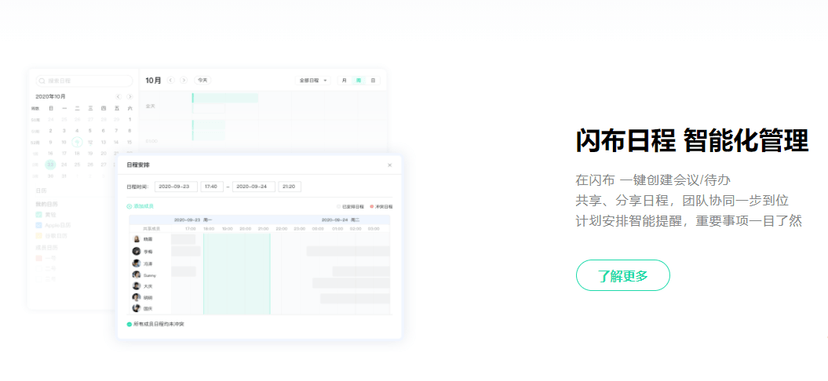Click the 了解更多 button
Image resolution: width=828 pixels, height=381 pixels.
click(x=623, y=275)
